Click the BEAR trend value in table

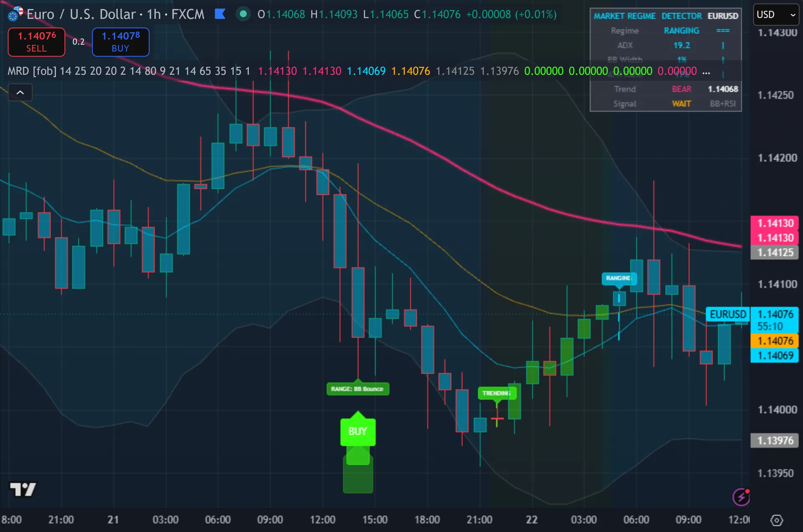(682, 89)
